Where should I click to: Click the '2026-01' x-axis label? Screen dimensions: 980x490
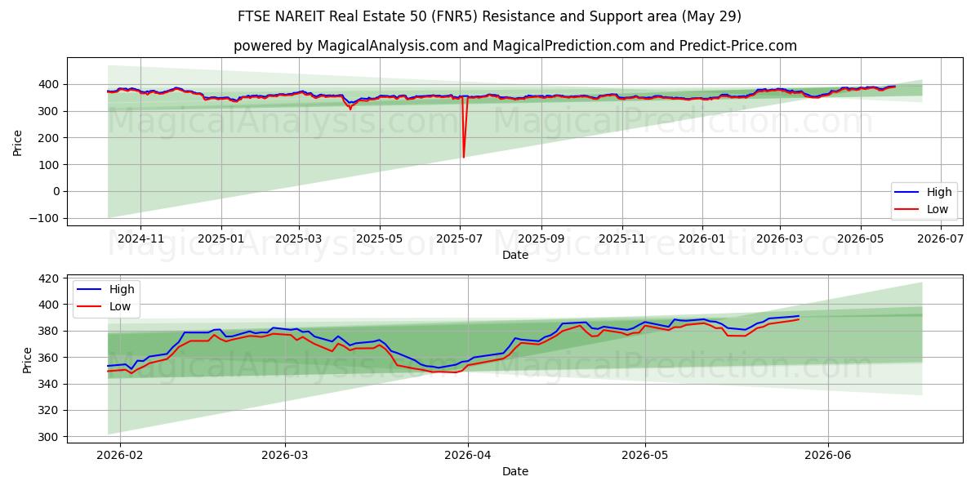(x=702, y=238)
